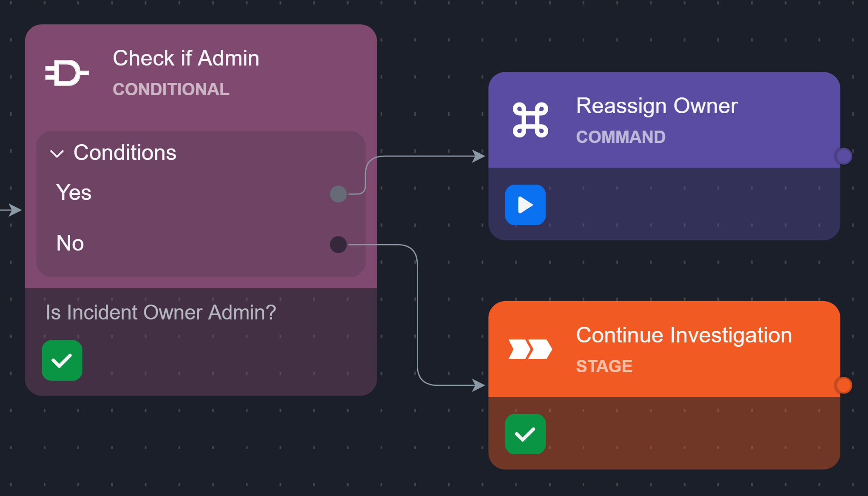Click the Conditions header label

pos(125,153)
